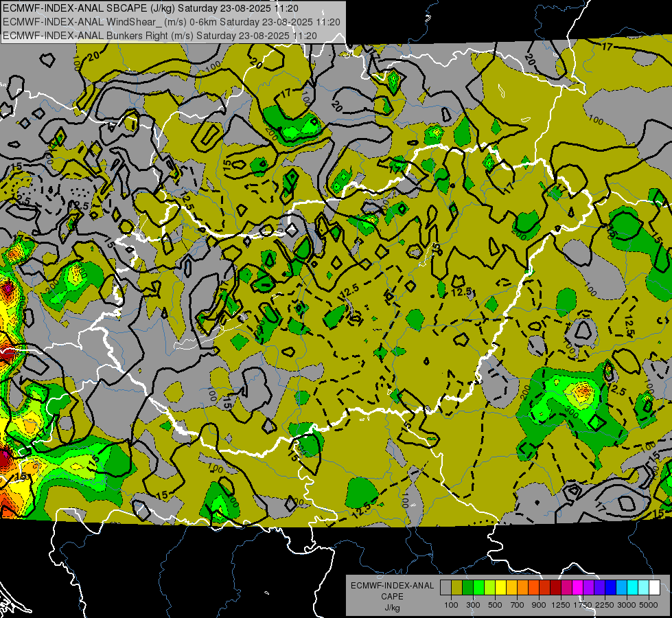
Task: Select the bright magenta legend swatch
Action: click(578, 588)
